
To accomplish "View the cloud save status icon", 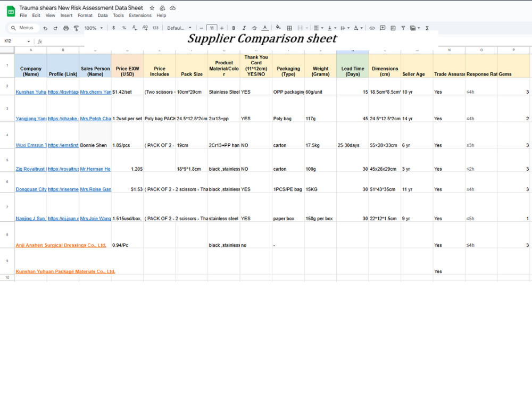I will coord(173,8).
